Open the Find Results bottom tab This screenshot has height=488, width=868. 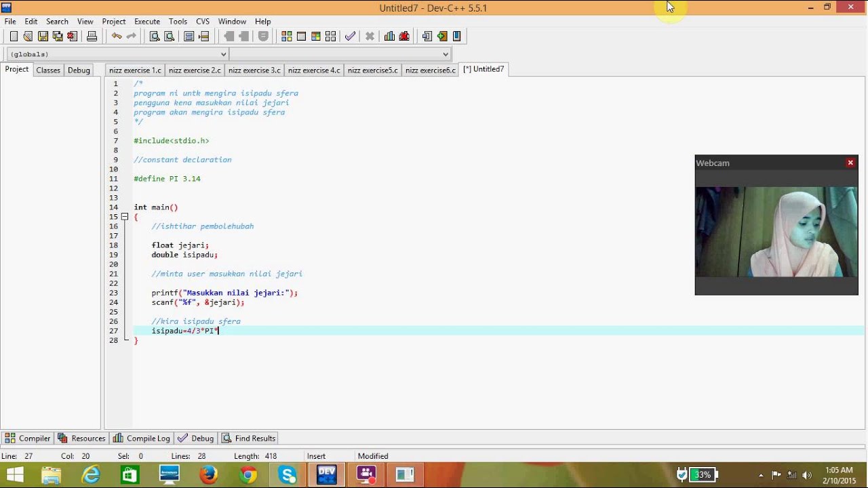point(249,439)
